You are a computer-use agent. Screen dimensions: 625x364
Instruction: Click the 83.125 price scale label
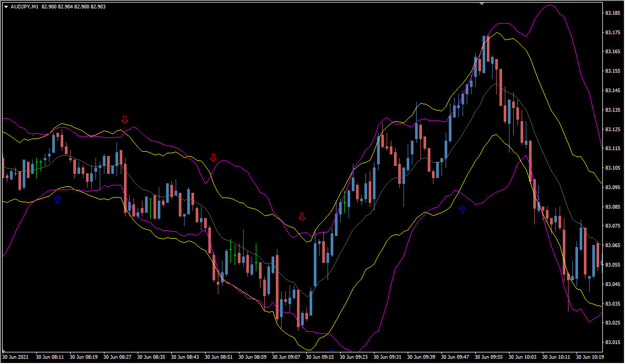click(x=613, y=130)
